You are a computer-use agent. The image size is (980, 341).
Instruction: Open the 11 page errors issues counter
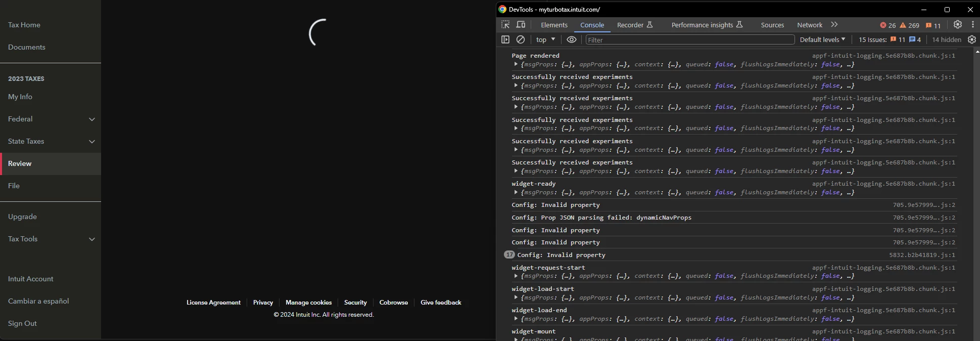pyautogui.click(x=898, y=39)
